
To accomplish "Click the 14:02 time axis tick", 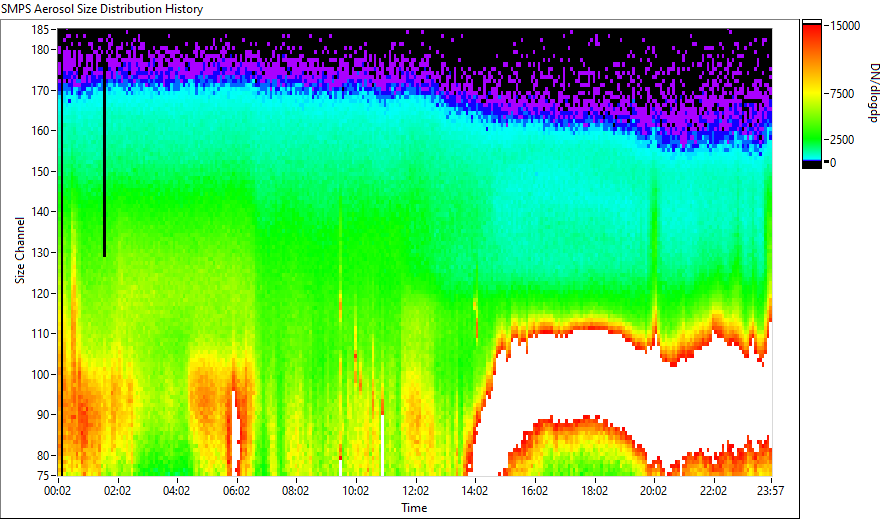I will [475, 491].
